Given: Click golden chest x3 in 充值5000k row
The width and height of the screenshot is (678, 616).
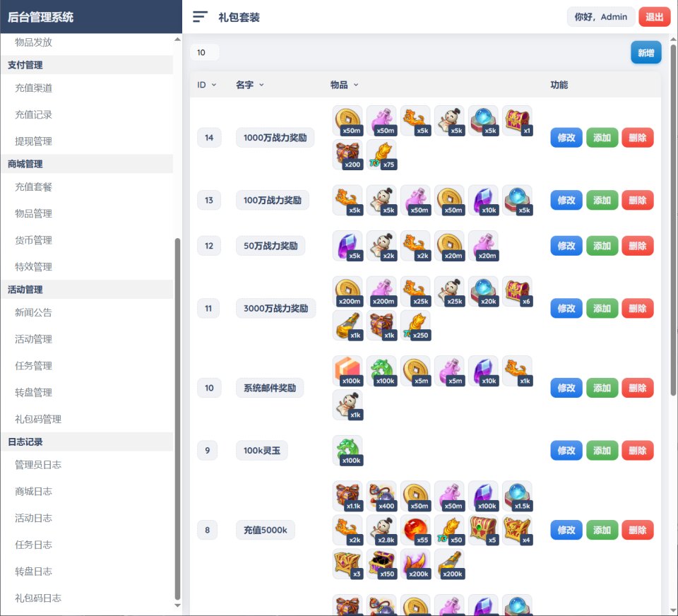Looking at the screenshot, I should pyautogui.click(x=347, y=564).
